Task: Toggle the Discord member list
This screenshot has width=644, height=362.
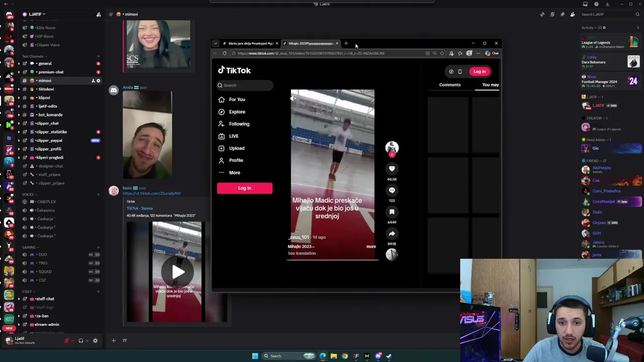Action: (573, 14)
